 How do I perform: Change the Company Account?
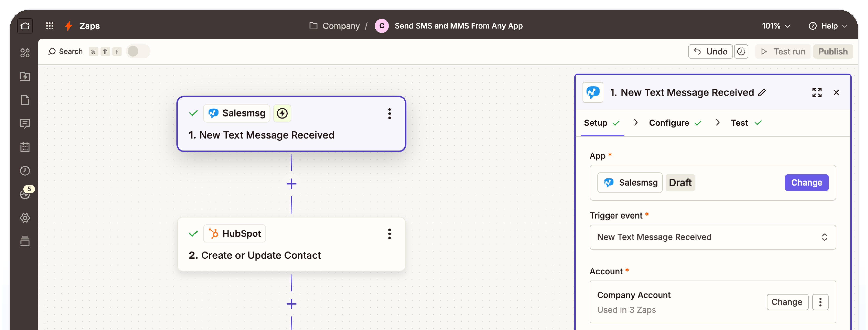point(787,302)
